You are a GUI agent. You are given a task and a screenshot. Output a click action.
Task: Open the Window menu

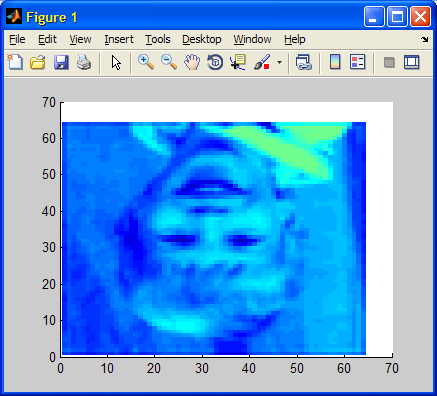point(252,39)
